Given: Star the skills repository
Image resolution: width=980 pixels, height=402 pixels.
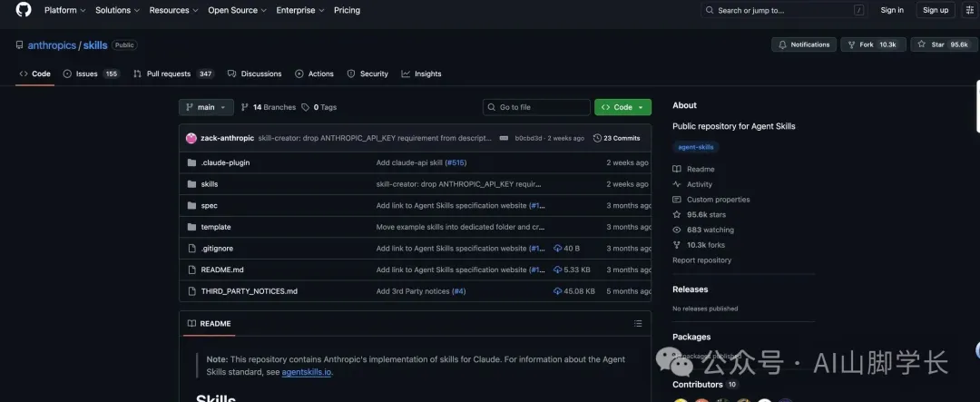Looking at the screenshot, I should 944,44.
